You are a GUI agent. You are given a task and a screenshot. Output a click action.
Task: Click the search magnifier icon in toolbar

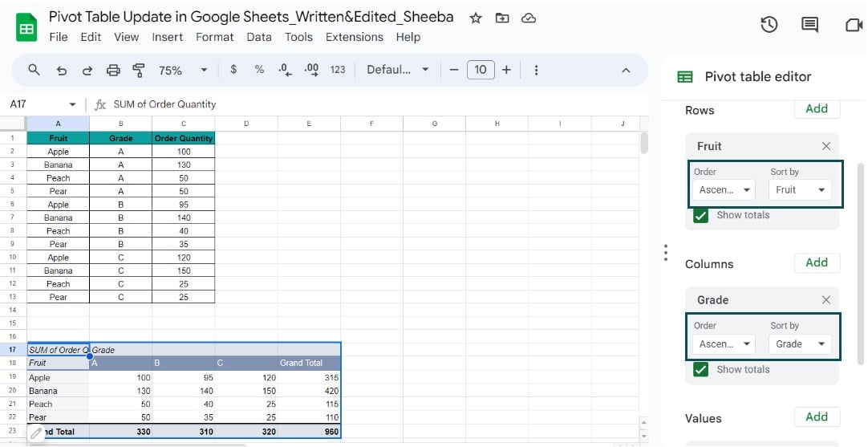pyautogui.click(x=34, y=70)
